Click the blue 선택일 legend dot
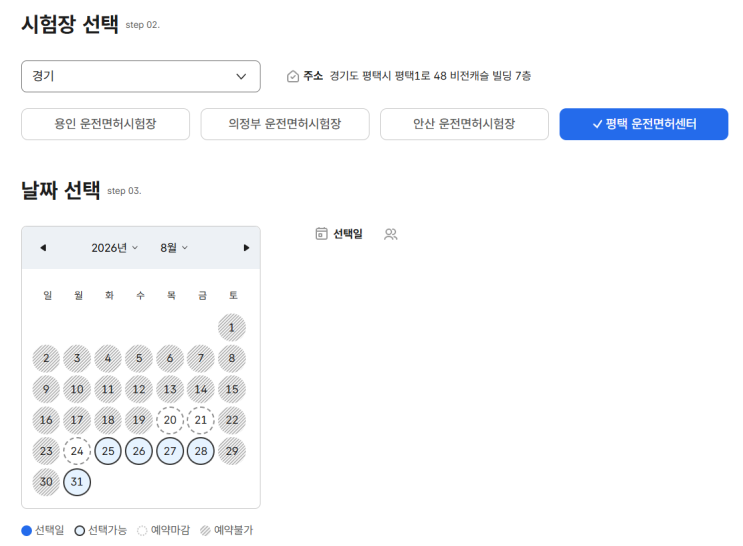The height and width of the screenshot is (546, 743). [x=27, y=531]
